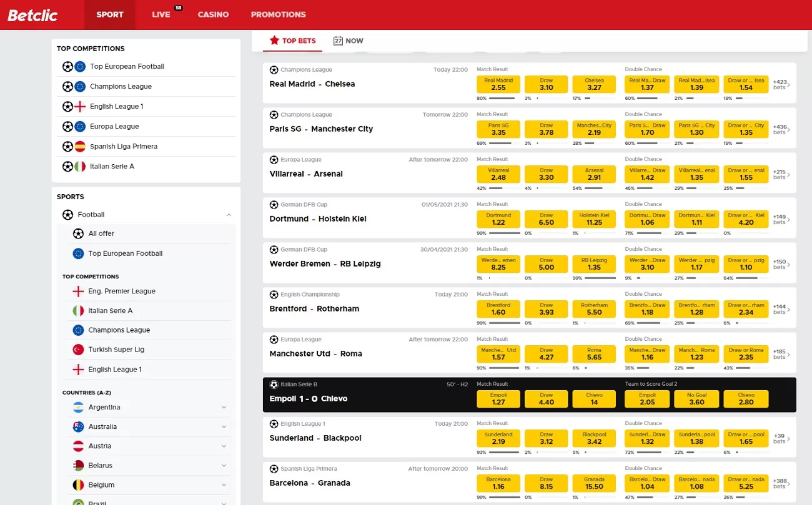Viewport: 812px width, 505px height.
Task: Click the Betclic logo
Action: click(32, 15)
